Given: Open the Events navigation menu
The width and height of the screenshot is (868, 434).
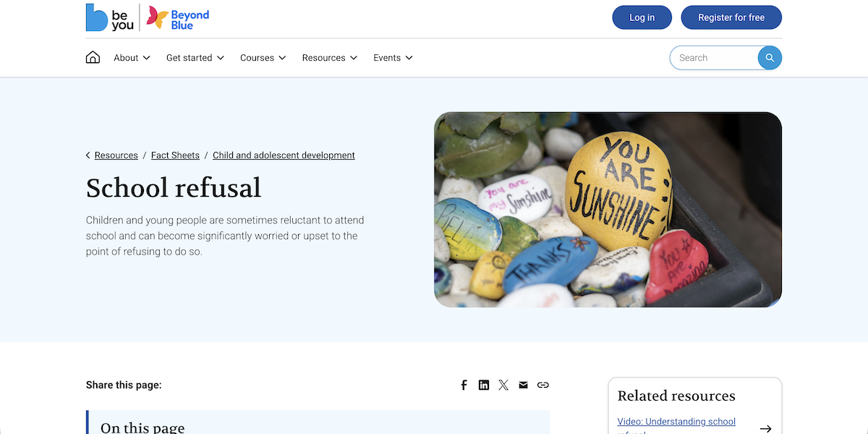Looking at the screenshot, I should [393, 58].
